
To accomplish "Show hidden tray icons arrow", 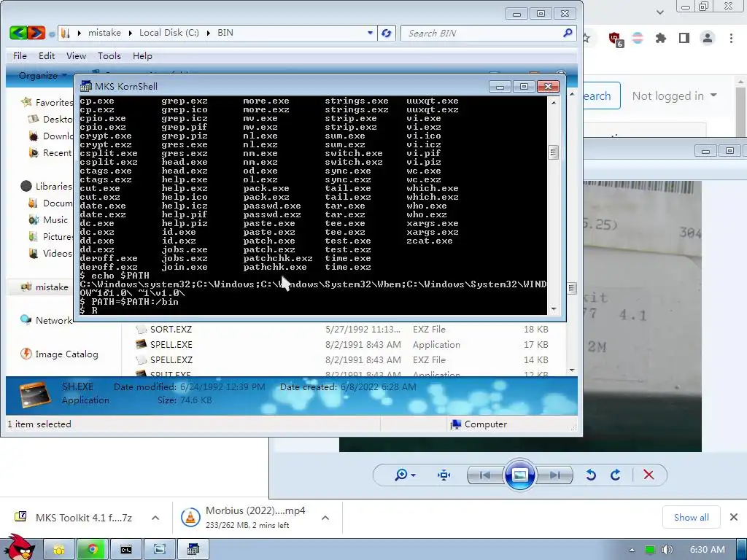I will [x=632, y=550].
